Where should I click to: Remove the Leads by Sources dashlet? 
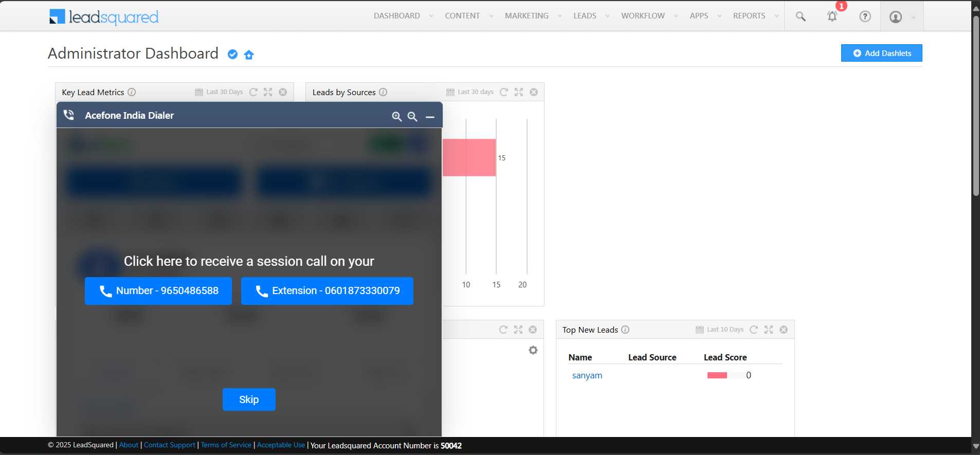point(534,92)
